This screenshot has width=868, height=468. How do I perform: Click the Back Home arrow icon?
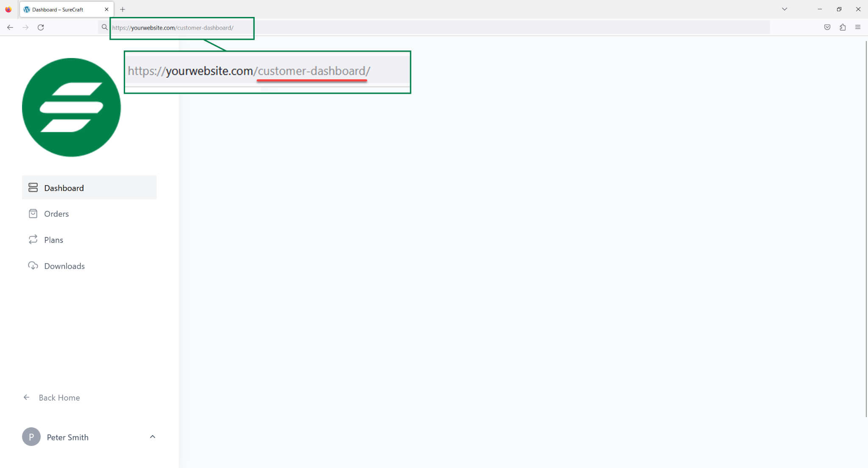click(27, 397)
